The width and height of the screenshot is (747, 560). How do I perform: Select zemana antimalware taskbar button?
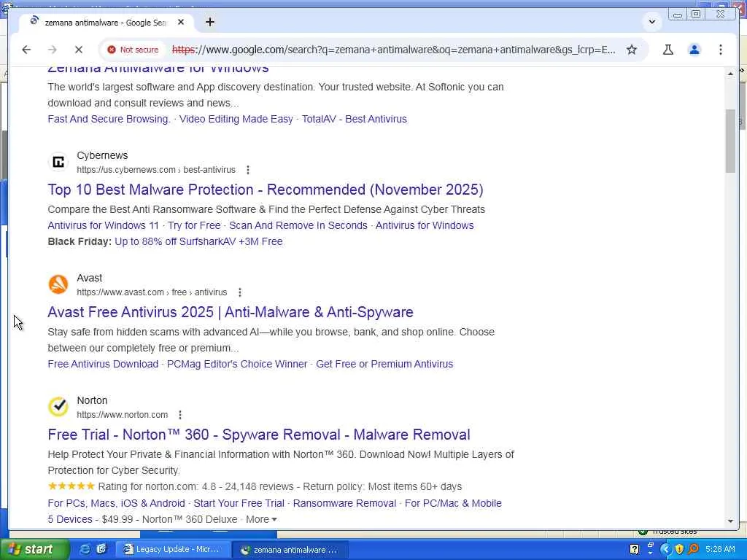pyautogui.click(x=290, y=550)
